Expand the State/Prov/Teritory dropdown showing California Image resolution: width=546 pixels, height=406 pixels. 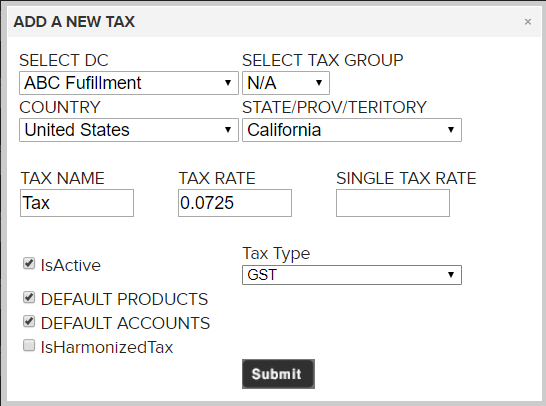pyautogui.click(x=352, y=130)
